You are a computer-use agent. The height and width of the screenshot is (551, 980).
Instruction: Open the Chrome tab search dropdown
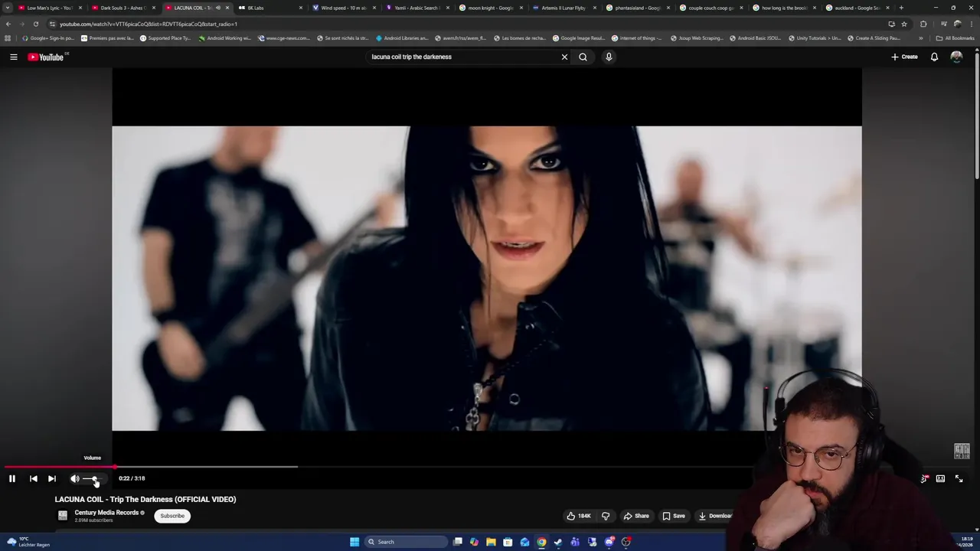(x=8, y=8)
